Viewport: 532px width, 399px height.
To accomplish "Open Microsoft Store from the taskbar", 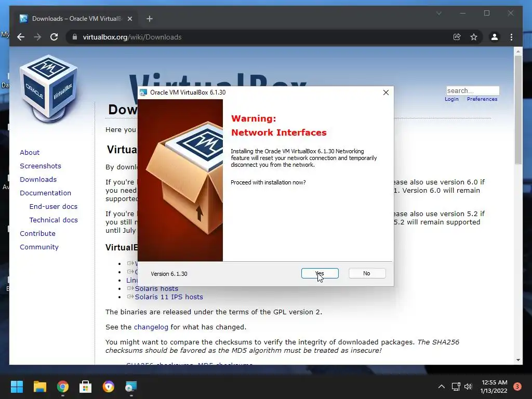I will [x=86, y=387].
